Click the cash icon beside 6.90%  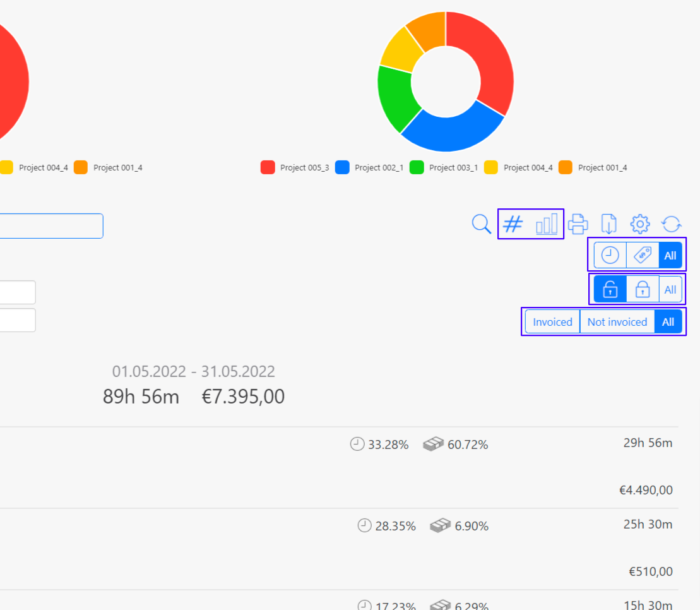point(440,525)
